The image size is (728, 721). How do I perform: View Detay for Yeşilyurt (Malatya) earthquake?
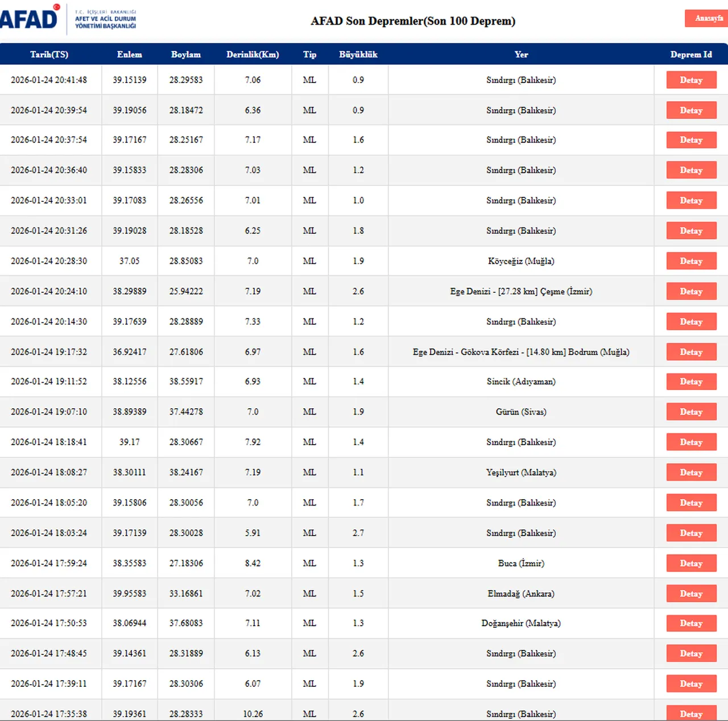691,473
